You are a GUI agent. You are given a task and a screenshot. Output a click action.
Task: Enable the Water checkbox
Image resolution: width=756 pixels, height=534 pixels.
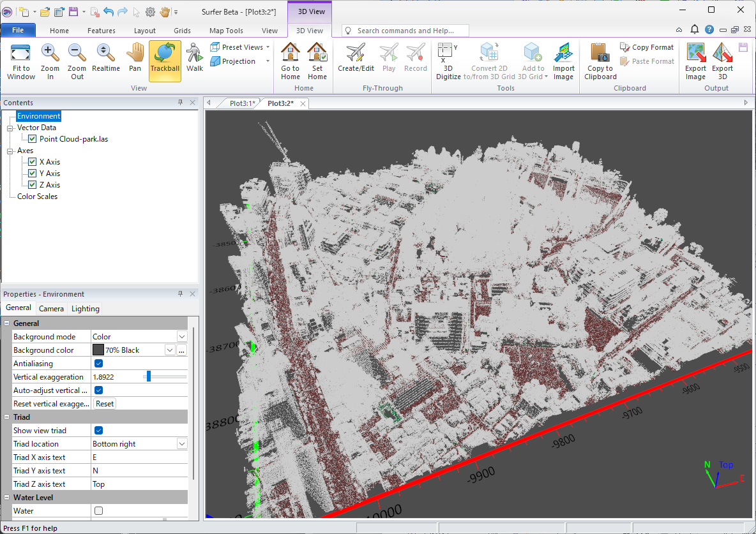99,511
